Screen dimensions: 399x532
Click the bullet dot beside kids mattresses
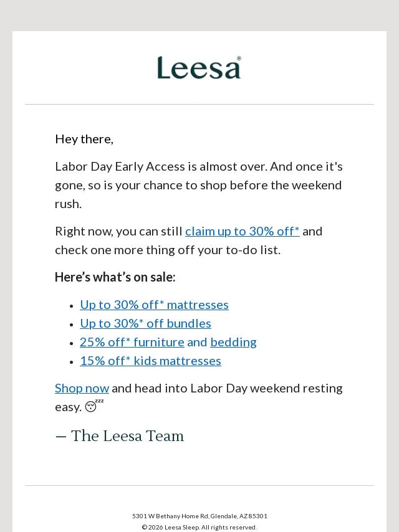71,362
